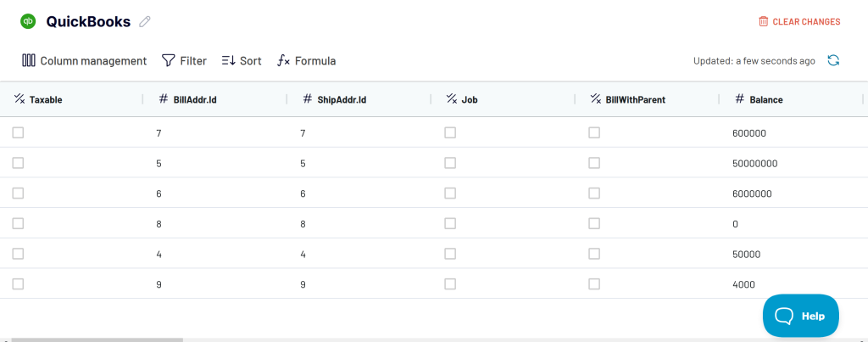Click the QuickBooks green logo icon
The height and width of the screenshot is (342, 868).
(28, 21)
